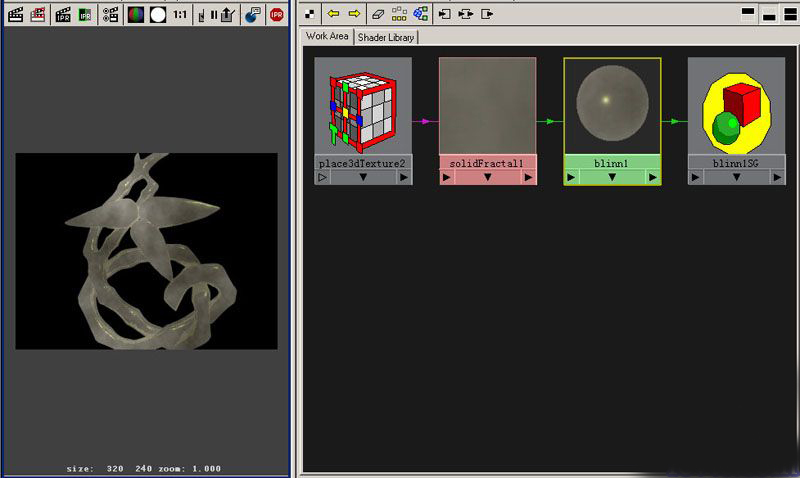Image resolution: width=800 pixels, height=478 pixels.
Task: Switch to the Work Area tab
Action: pos(327,36)
